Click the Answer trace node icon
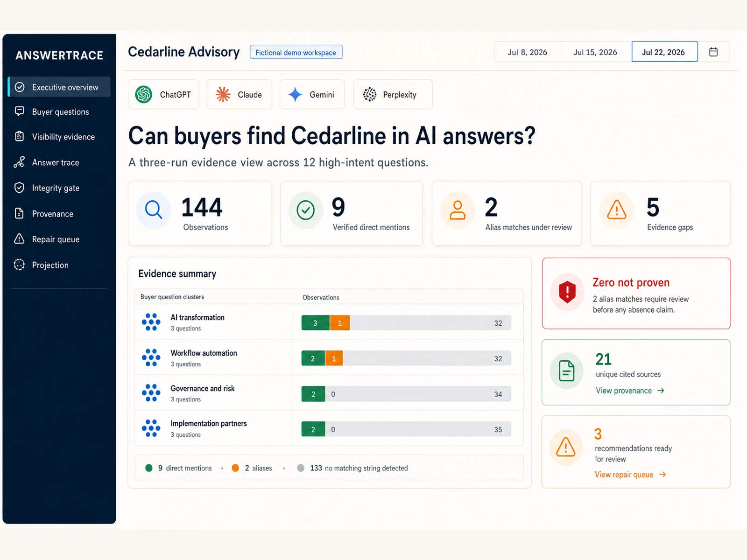Screen dimensions: 747x560 point(19,162)
